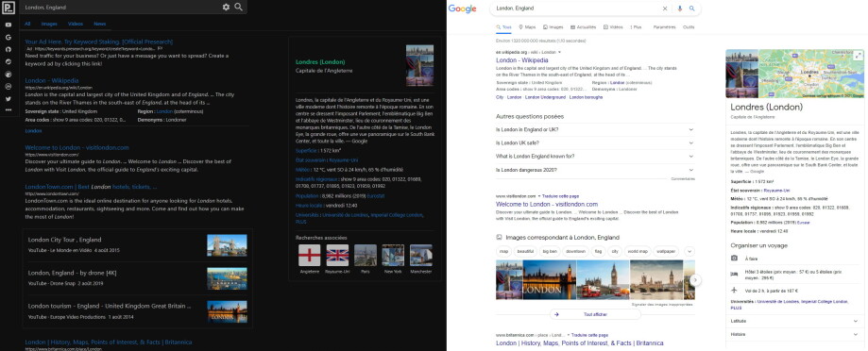868x351 pixels.
Task: Expand the Google map to fullscreen
Action: click(x=858, y=56)
